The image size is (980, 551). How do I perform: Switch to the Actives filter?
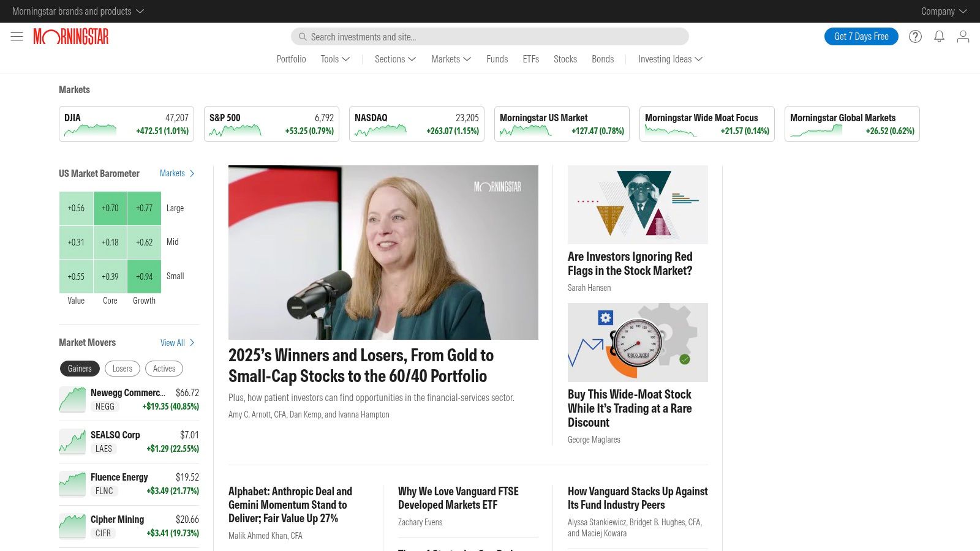pyautogui.click(x=164, y=368)
